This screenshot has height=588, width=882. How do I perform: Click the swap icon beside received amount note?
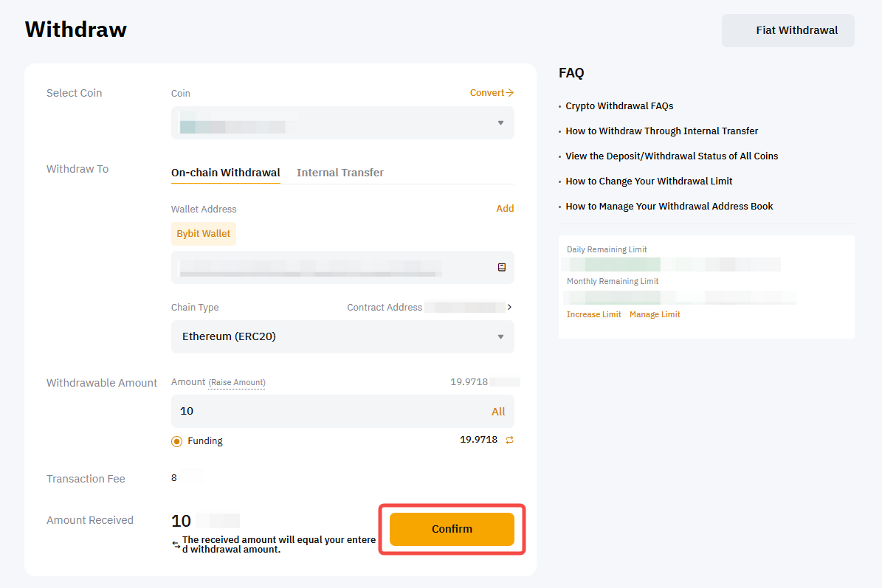tap(176, 544)
